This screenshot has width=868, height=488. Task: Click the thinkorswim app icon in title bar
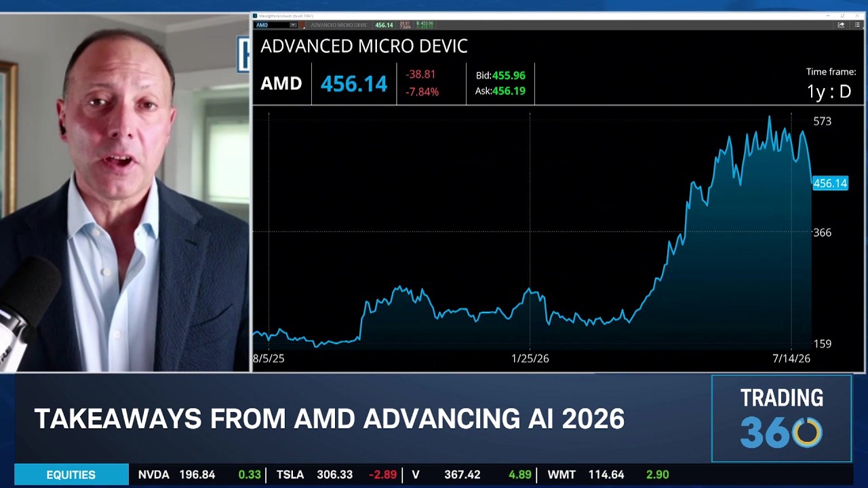click(255, 16)
